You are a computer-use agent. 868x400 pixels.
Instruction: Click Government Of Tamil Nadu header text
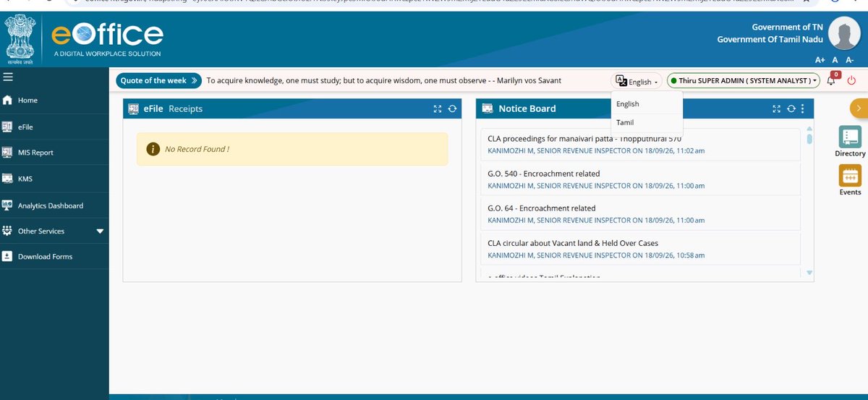[770, 39]
